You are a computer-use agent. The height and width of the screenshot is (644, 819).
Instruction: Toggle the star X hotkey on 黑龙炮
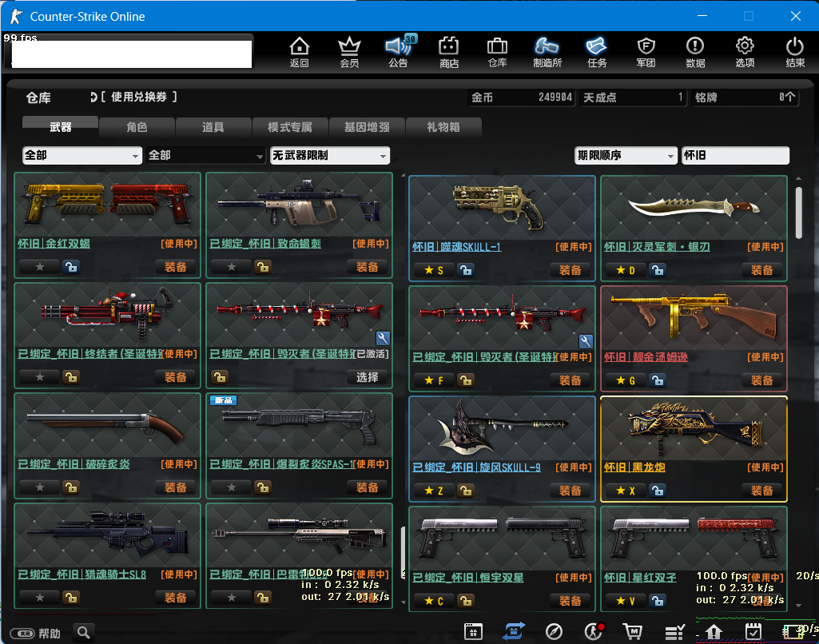tap(626, 491)
